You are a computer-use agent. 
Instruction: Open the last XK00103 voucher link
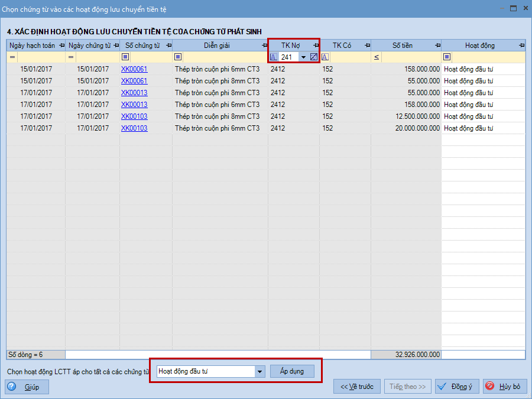[134, 128]
